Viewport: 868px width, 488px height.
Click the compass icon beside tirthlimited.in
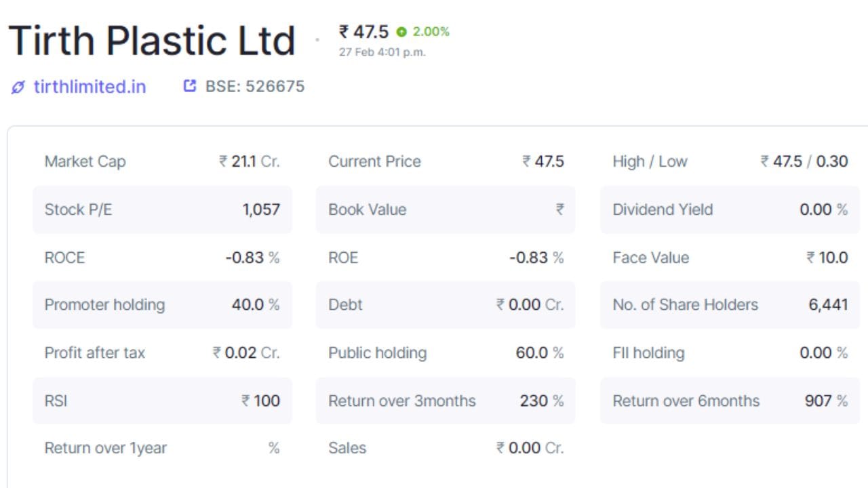click(x=17, y=87)
